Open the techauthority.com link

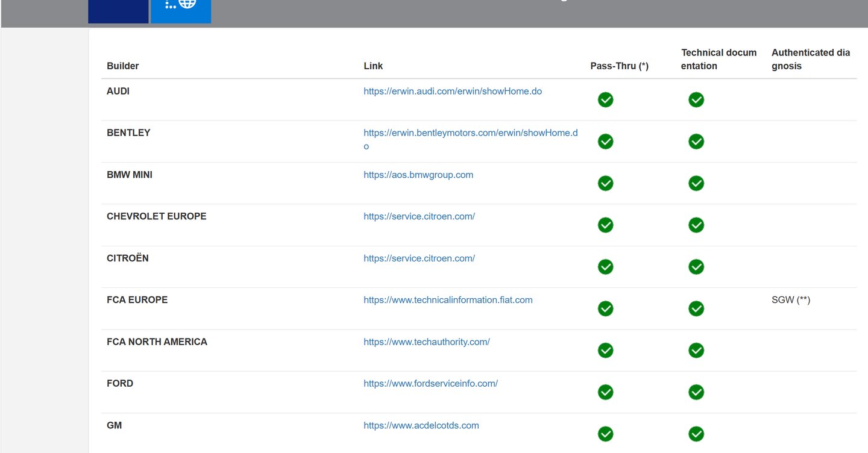[427, 342]
